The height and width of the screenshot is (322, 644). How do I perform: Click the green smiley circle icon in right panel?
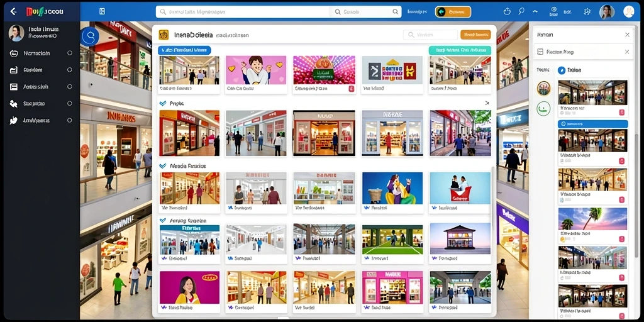[x=543, y=108]
